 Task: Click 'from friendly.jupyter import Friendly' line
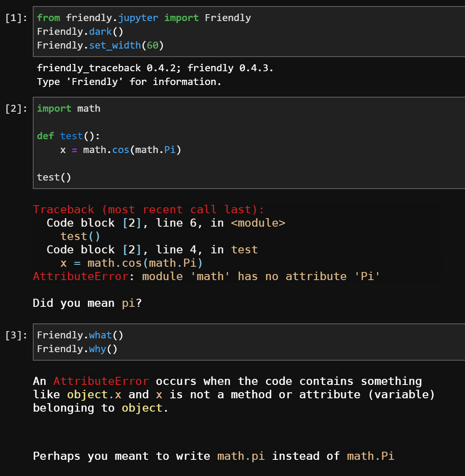(x=144, y=18)
